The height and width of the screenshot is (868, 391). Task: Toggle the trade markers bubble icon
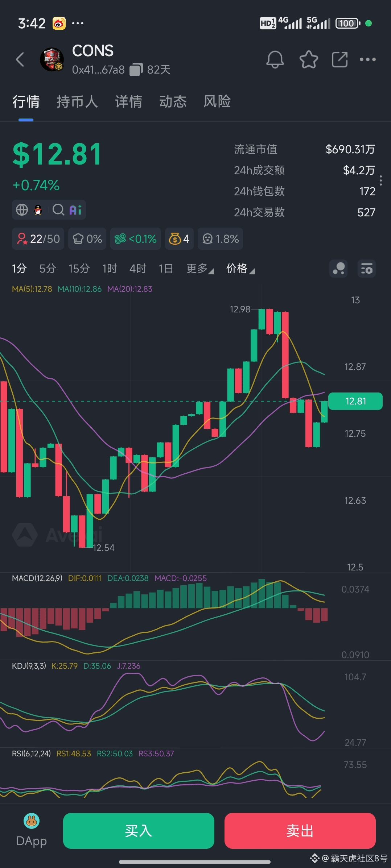tap(338, 269)
